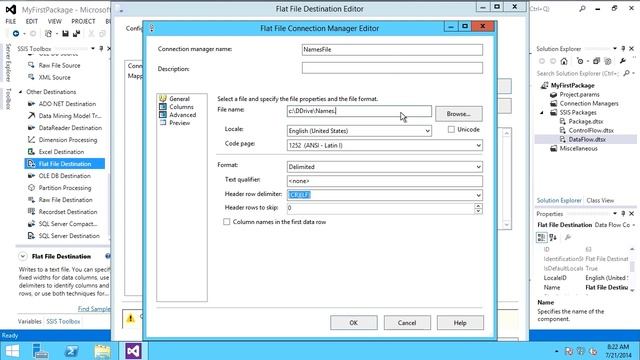Viewport: 640px width, 360px height.
Task: Click the Text qualifier field
Action: [384, 181]
